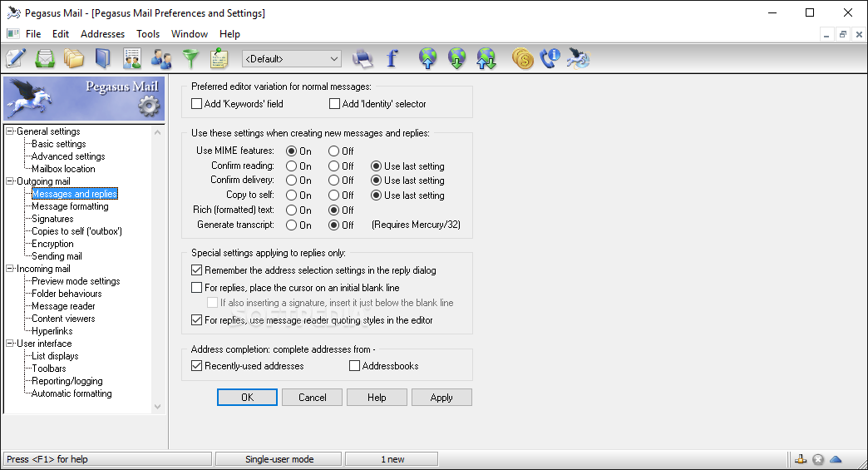Click the printer toolbar icon
The image size is (868, 470).
362,58
